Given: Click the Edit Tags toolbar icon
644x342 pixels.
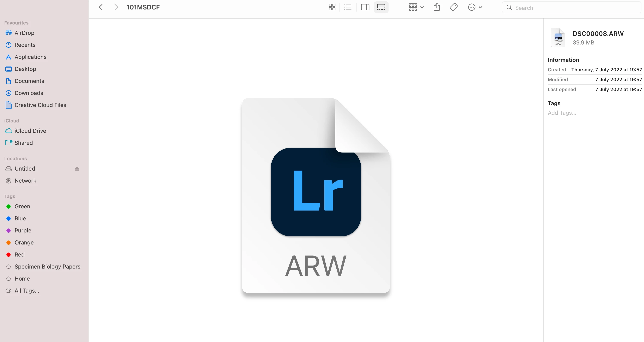Looking at the screenshot, I should tap(454, 7).
